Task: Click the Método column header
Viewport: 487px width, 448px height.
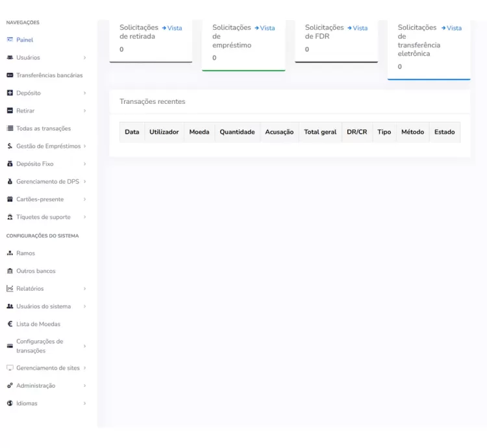Action: tap(412, 132)
